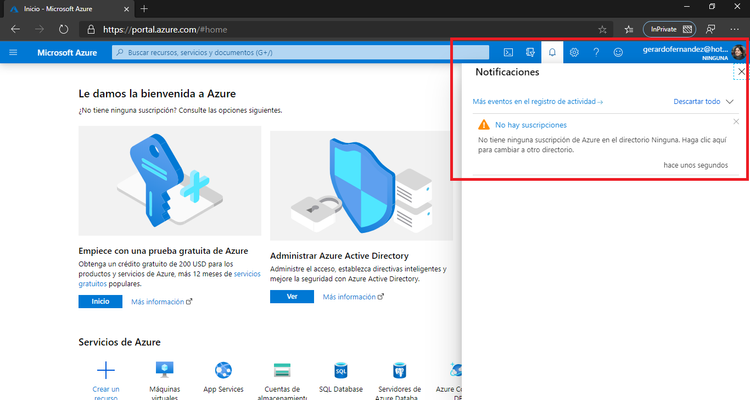The height and width of the screenshot is (400, 750).
Task: Click the user avatar picture
Action: (738, 52)
